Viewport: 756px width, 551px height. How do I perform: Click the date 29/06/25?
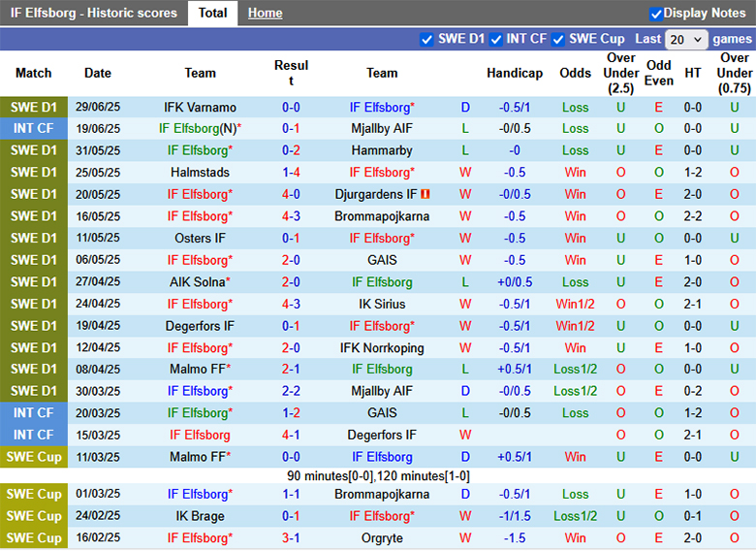tap(98, 107)
